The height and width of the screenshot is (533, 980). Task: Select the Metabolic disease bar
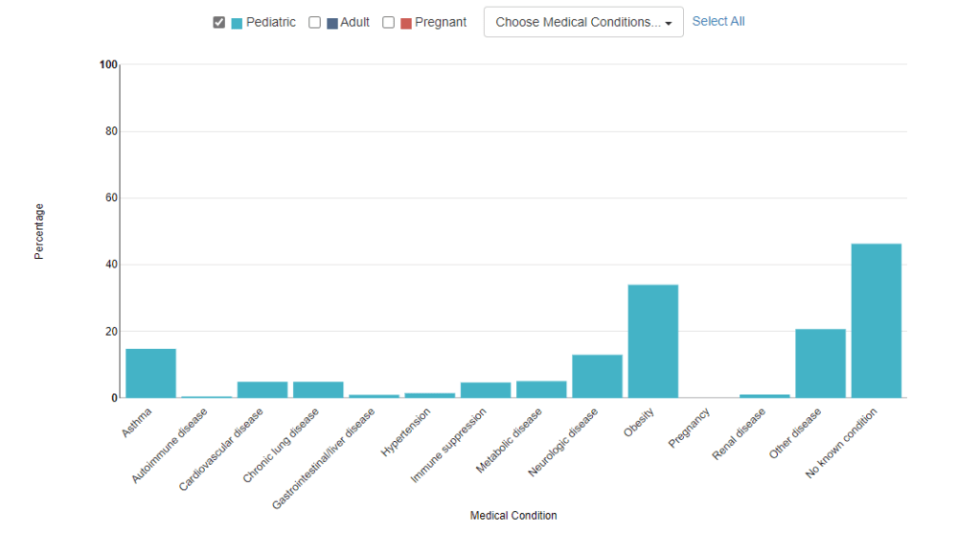click(x=541, y=389)
